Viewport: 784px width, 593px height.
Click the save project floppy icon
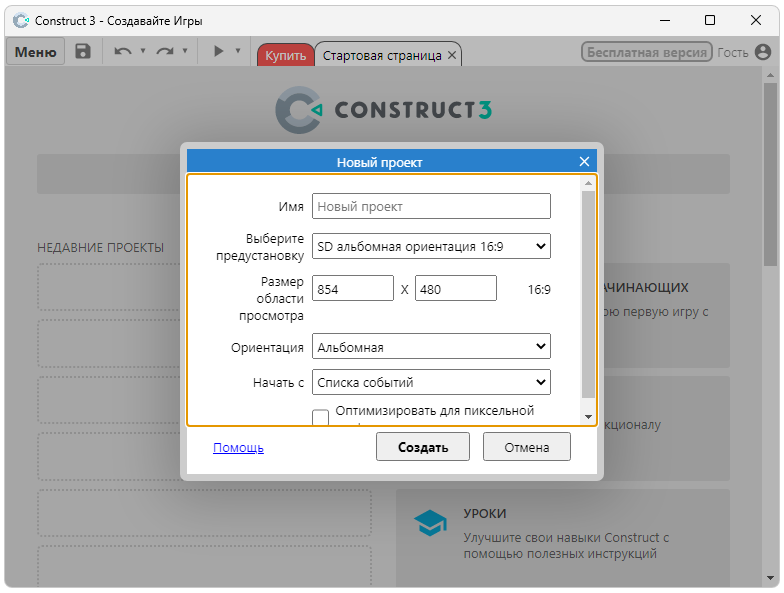click(x=83, y=51)
